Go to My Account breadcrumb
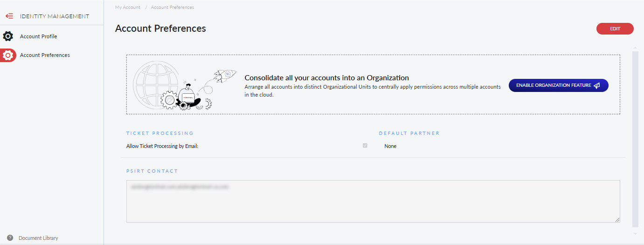This screenshot has height=245, width=644. click(128, 7)
